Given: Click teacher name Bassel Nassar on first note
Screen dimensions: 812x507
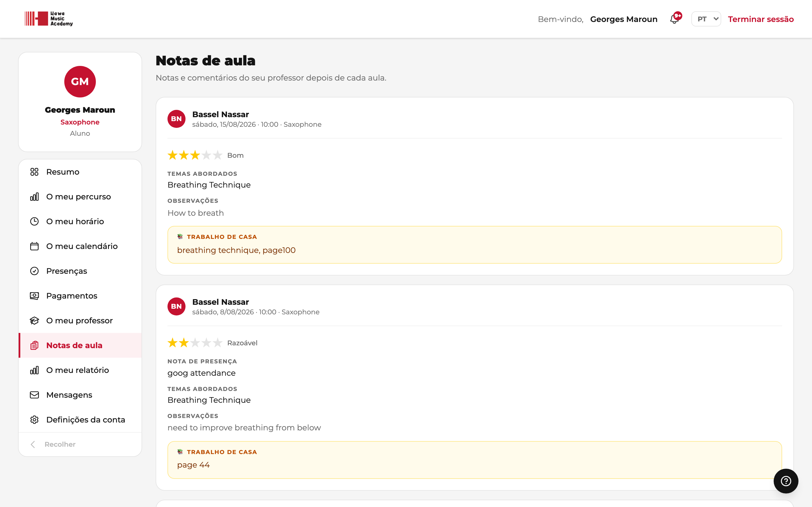Looking at the screenshot, I should pos(220,114).
